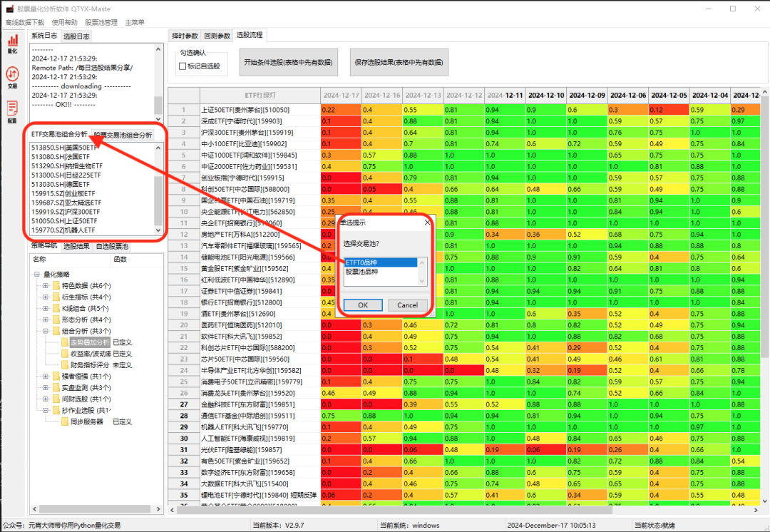Select 159687.SZ|亚太精选ETF in the pool list
This screenshot has height=532, width=770.
pos(91,203)
